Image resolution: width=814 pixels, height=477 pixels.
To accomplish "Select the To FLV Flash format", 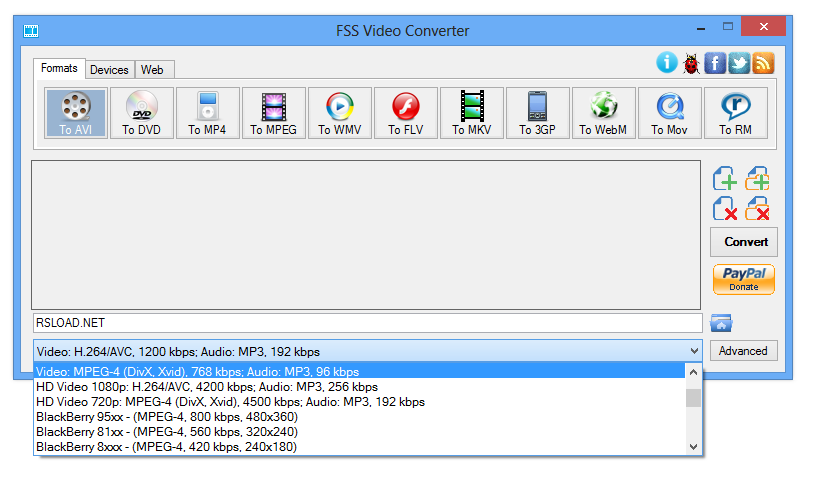I will click(x=405, y=113).
